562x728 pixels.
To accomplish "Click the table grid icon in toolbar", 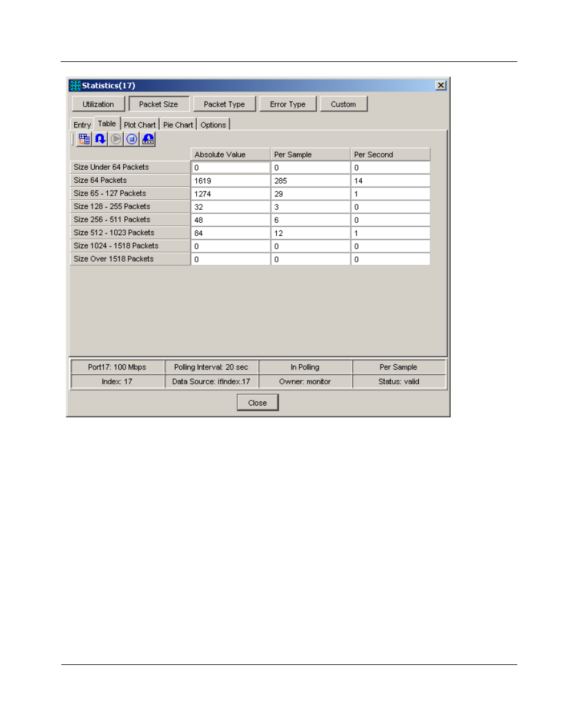I will (x=84, y=139).
